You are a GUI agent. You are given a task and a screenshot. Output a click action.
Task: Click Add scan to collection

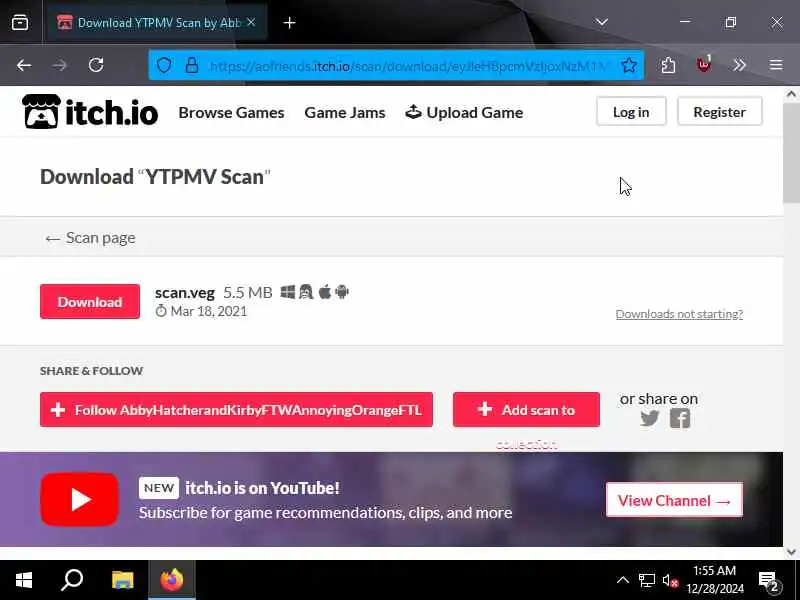pyautogui.click(x=526, y=410)
